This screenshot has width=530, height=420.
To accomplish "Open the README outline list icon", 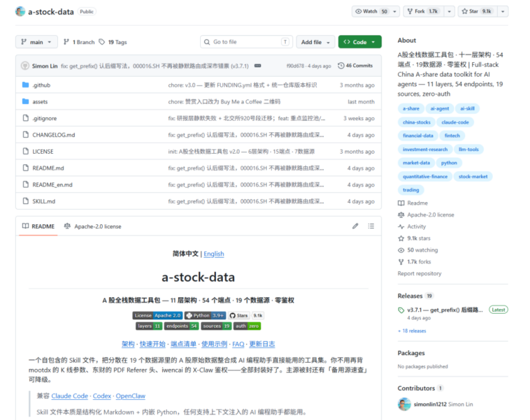I will coord(371,226).
